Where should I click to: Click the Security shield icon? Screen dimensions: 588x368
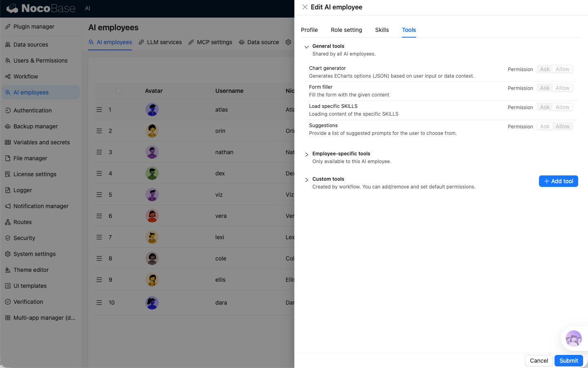point(8,238)
